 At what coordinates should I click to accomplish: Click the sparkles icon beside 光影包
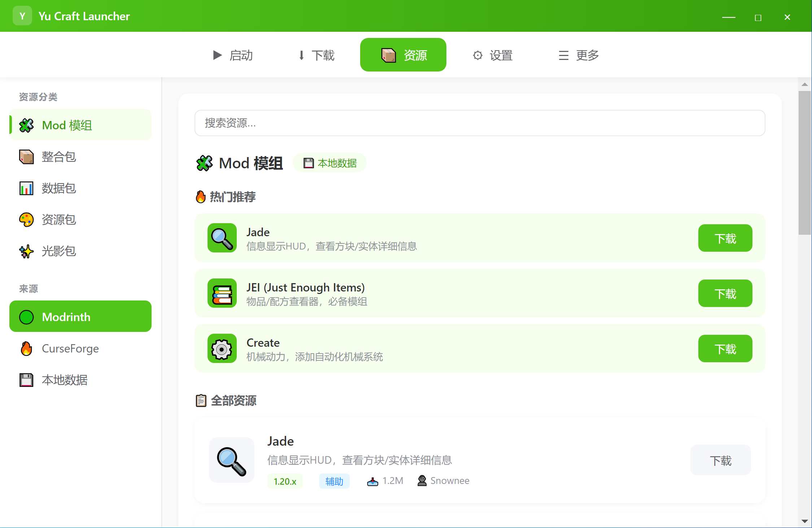[x=26, y=251]
